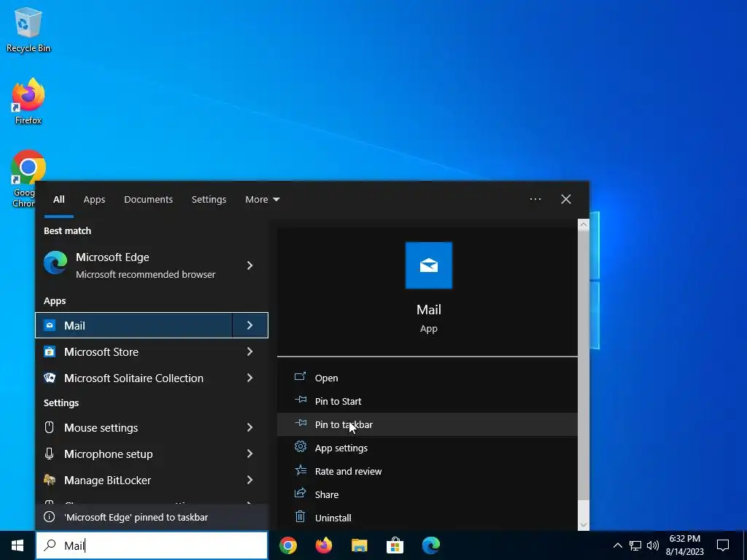Switch to the Settings search tab
The image size is (747, 560).
click(x=209, y=200)
